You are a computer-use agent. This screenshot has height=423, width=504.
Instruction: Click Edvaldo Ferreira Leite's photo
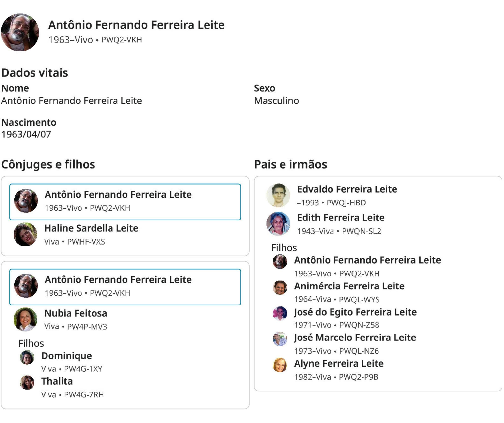point(278,195)
